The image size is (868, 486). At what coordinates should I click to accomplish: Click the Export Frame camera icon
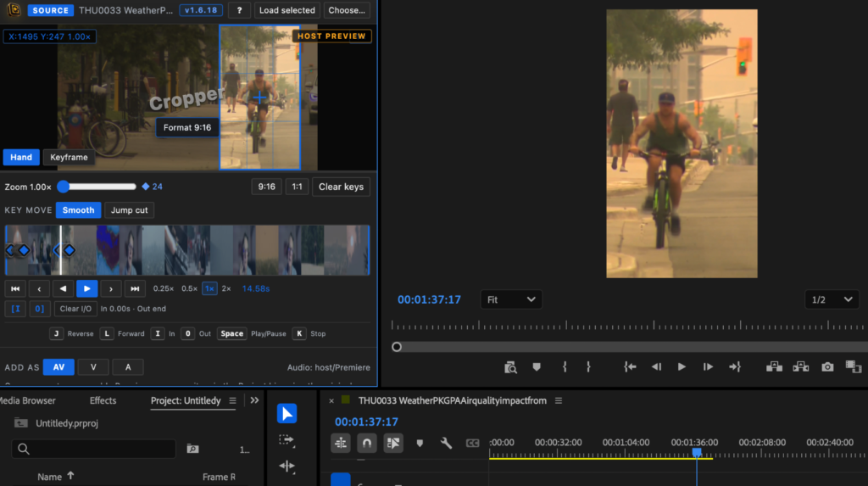tap(827, 367)
